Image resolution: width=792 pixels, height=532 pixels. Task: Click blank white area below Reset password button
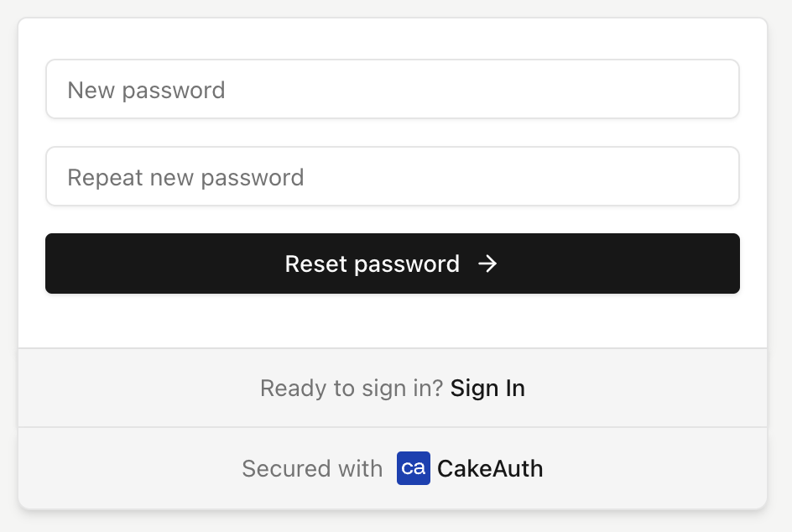point(393,321)
